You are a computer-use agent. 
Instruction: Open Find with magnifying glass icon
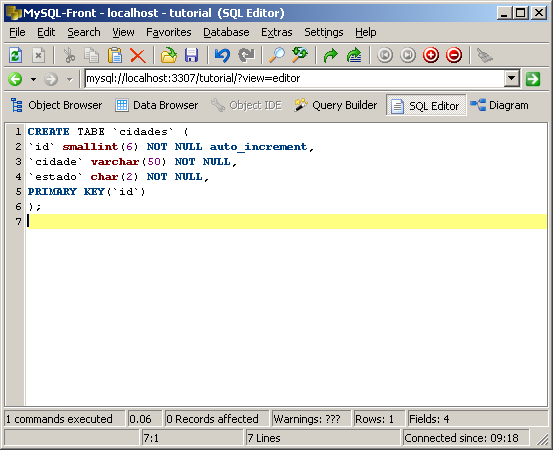(277, 55)
